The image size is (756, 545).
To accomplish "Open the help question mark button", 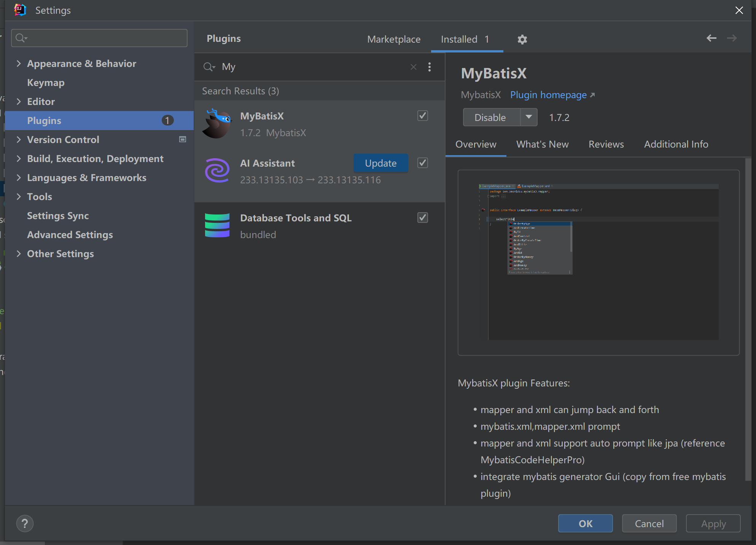I will [x=25, y=524].
